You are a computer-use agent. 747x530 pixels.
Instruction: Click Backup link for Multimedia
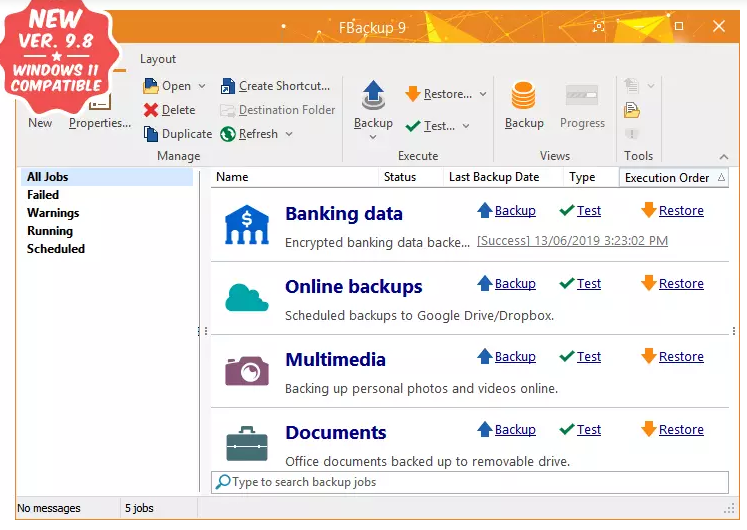[x=515, y=356]
